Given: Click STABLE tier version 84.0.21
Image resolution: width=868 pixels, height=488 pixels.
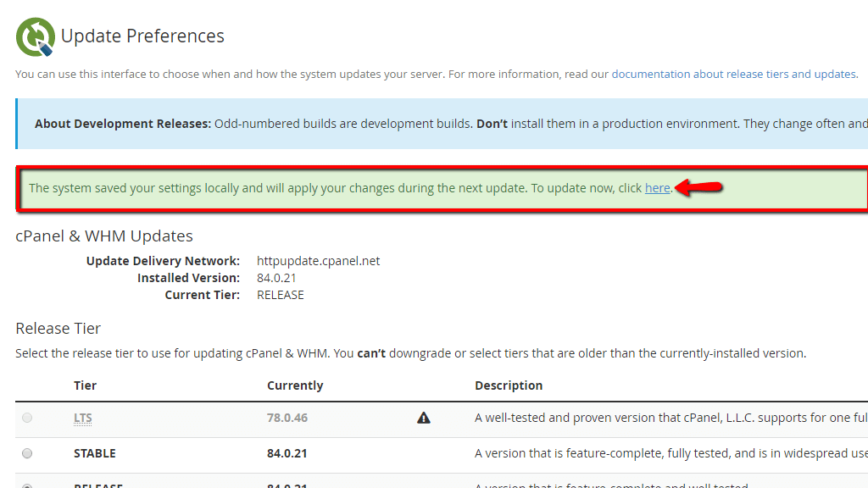Looking at the screenshot, I should (287, 454).
